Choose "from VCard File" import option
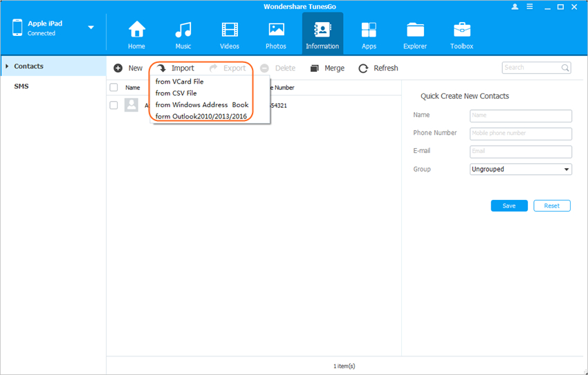588x375 pixels. pyautogui.click(x=179, y=82)
